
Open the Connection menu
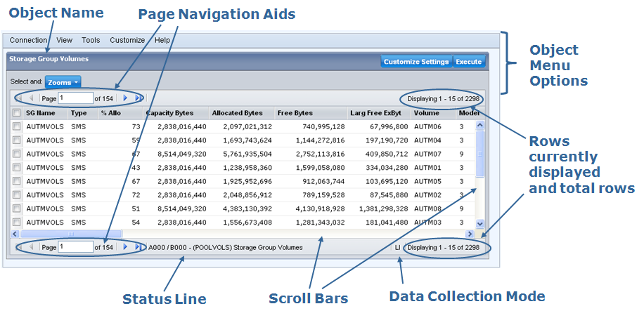pyautogui.click(x=28, y=41)
